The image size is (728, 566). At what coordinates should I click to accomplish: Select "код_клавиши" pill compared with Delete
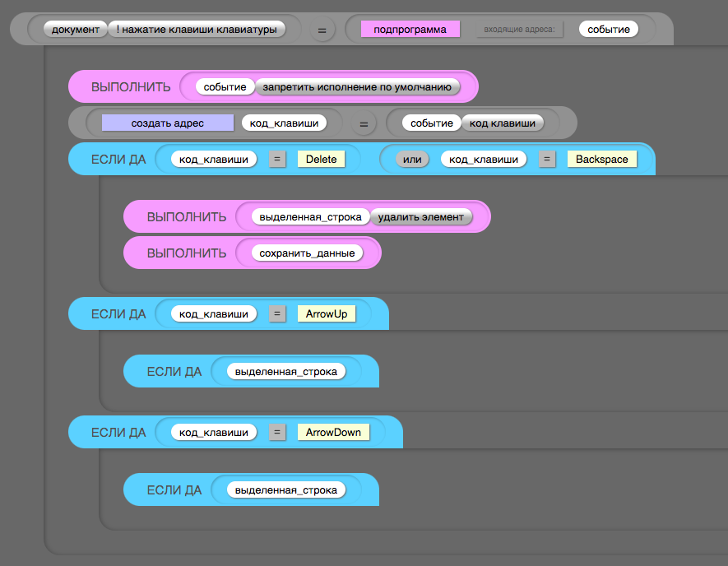[x=214, y=160]
